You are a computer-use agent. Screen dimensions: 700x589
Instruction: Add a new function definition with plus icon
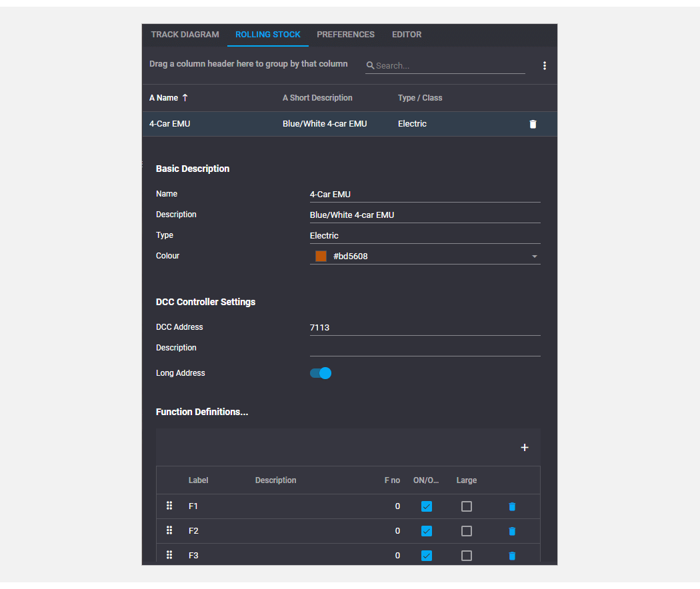[x=525, y=447]
